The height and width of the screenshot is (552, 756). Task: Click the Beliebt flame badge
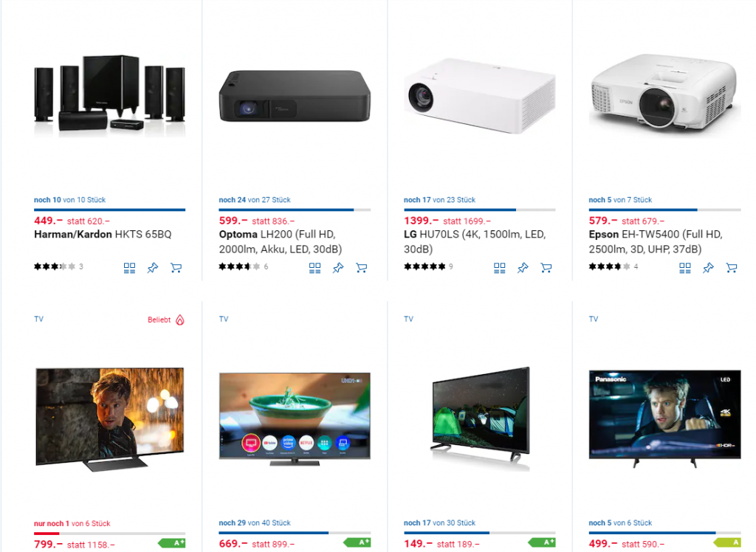coord(166,320)
